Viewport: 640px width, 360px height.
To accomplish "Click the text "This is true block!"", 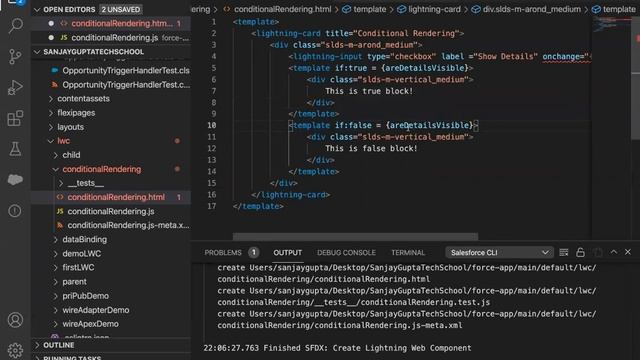I will (x=369, y=91).
